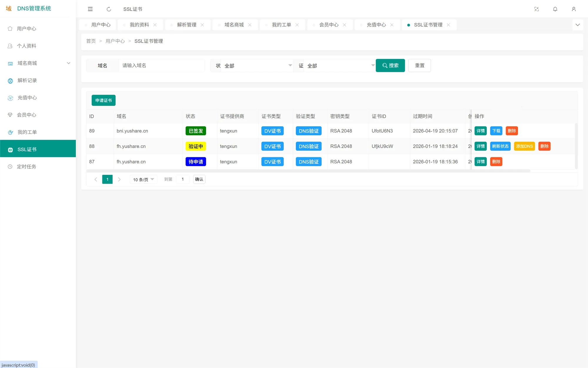The width and height of the screenshot is (588, 368).
Task: Download certificate for bni.yushare.cn
Action: tap(496, 131)
